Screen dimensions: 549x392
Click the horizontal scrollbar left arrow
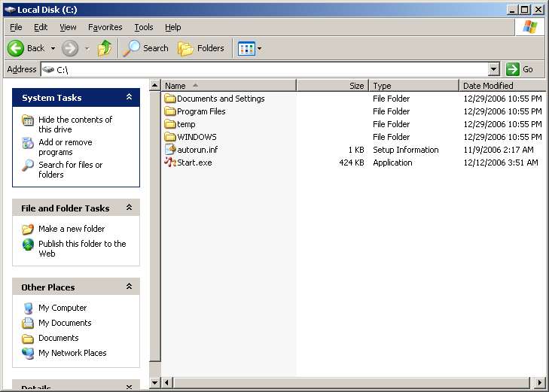tap(166, 382)
